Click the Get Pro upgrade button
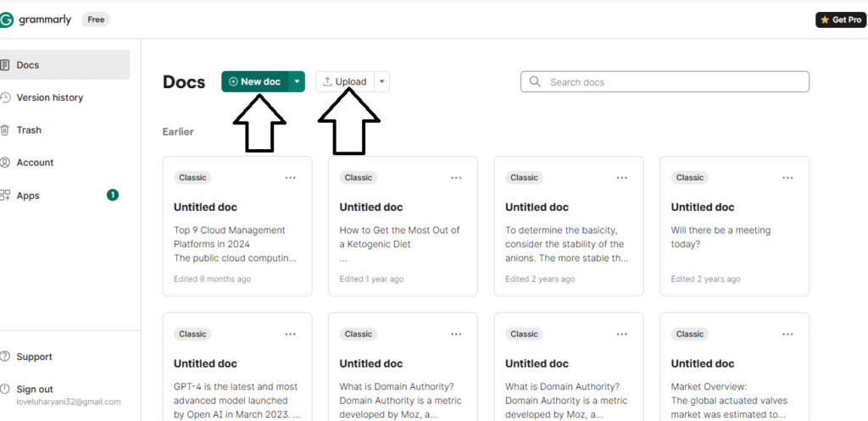The image size is (868, 421). [x=840, y=19]
